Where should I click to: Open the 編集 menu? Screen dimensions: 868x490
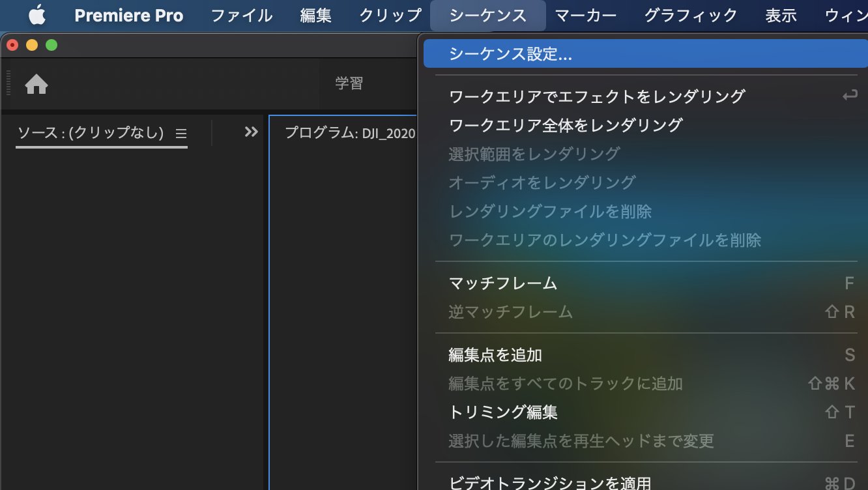coord(315,15)
